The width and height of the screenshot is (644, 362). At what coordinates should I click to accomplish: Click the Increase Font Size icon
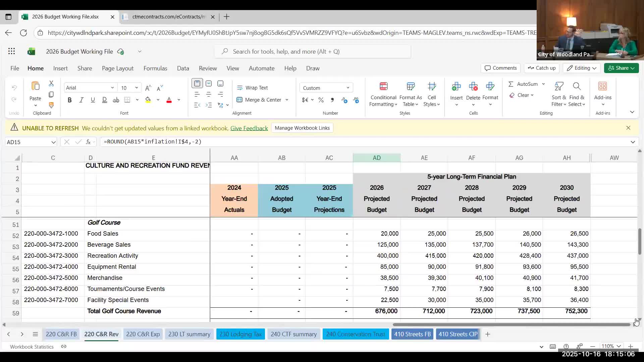[148, 88]
